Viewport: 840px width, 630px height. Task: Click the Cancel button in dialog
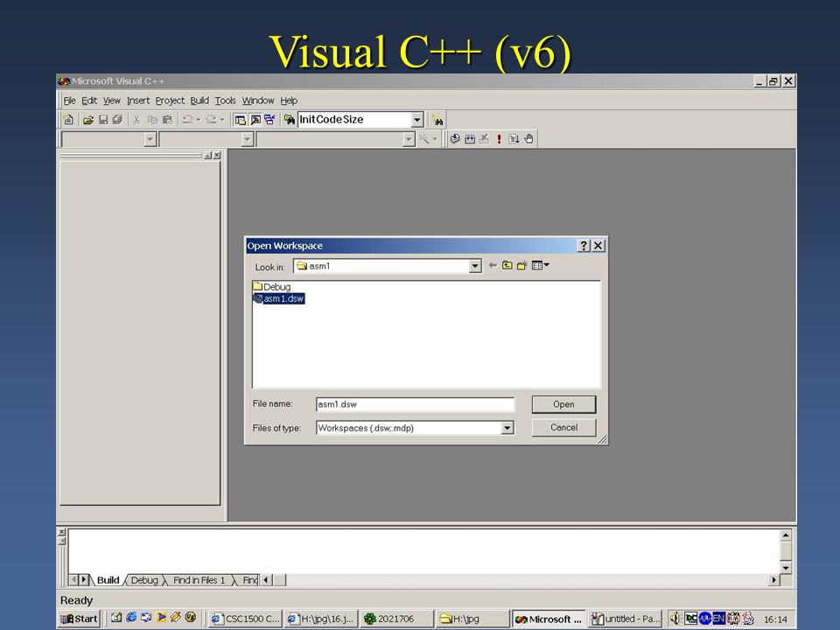[x=563, y=428]
